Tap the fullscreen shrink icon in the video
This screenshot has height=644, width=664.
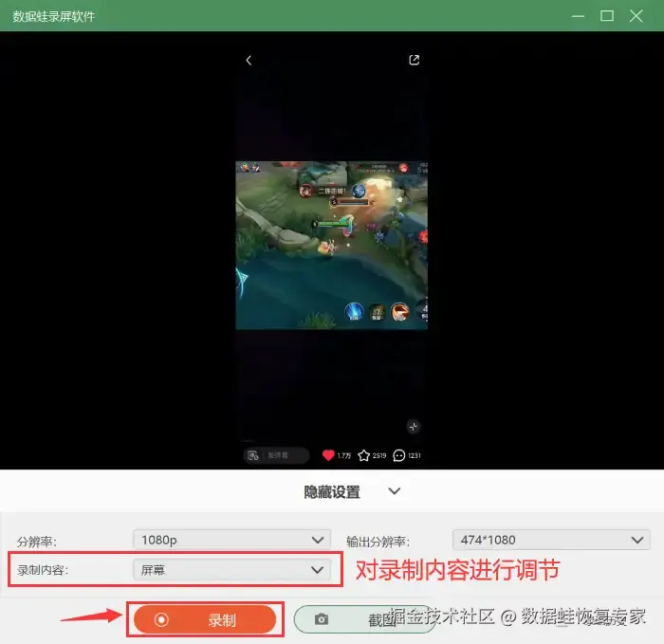(x=414, y=427)
